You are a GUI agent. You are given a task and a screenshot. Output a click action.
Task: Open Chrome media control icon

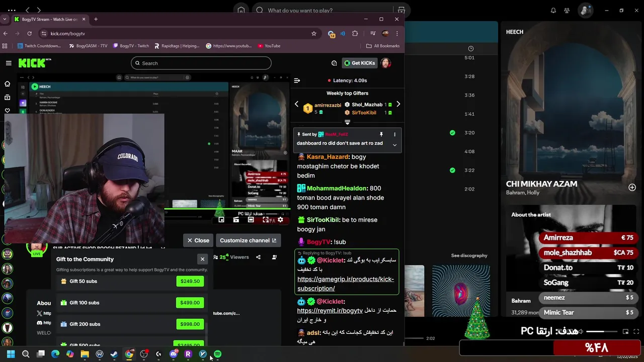click(x=373, y=33)
